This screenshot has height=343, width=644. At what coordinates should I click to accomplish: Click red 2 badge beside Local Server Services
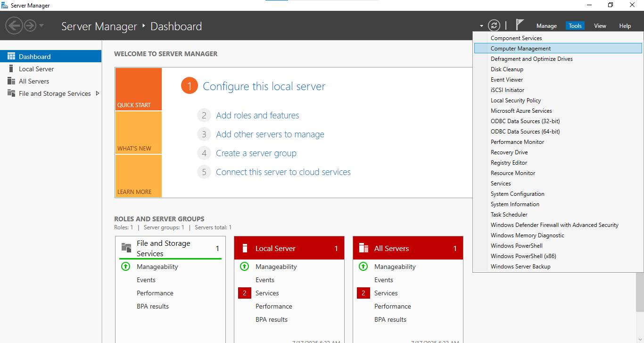click(x=244, y=293)
